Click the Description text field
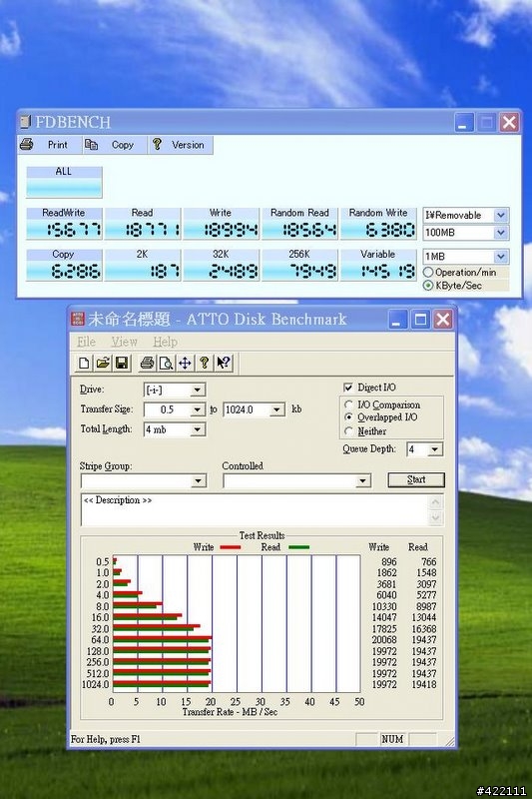This screenshot has width=532, height=799. (255, 510)
